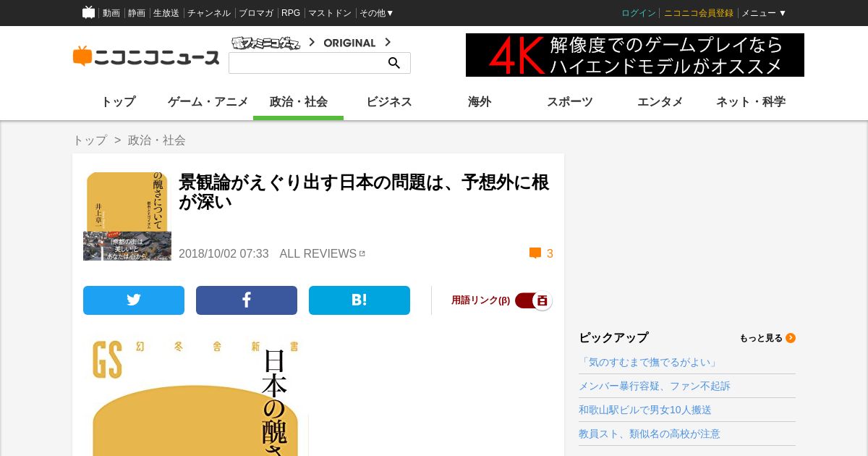
Task: Click the トップ breadcrumb link
Action: (x=90, y=140)
